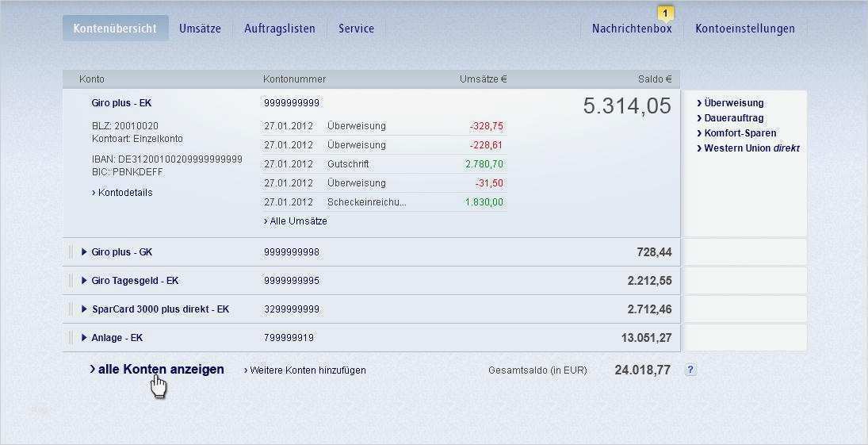Open the Nachrichtenbox

coord(632,29)
